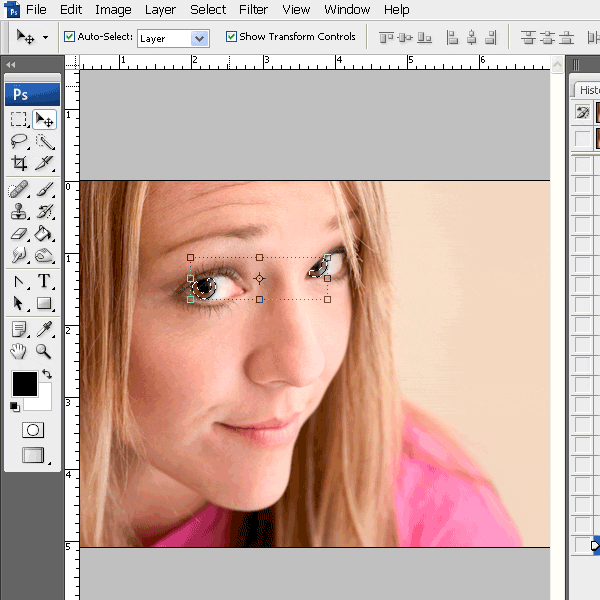This screenshot has height=600, width=600.
Task: Click the history brush source icon in History panel
Action: 582,112
